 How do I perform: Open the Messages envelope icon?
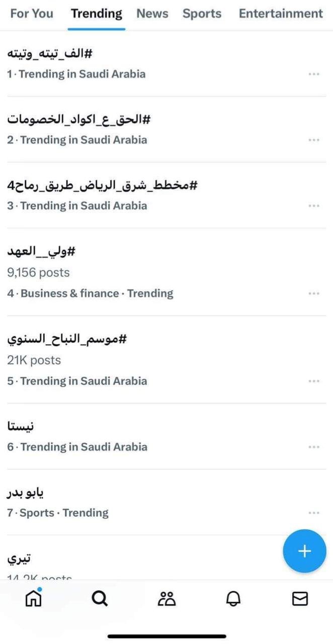click(300, 598)
